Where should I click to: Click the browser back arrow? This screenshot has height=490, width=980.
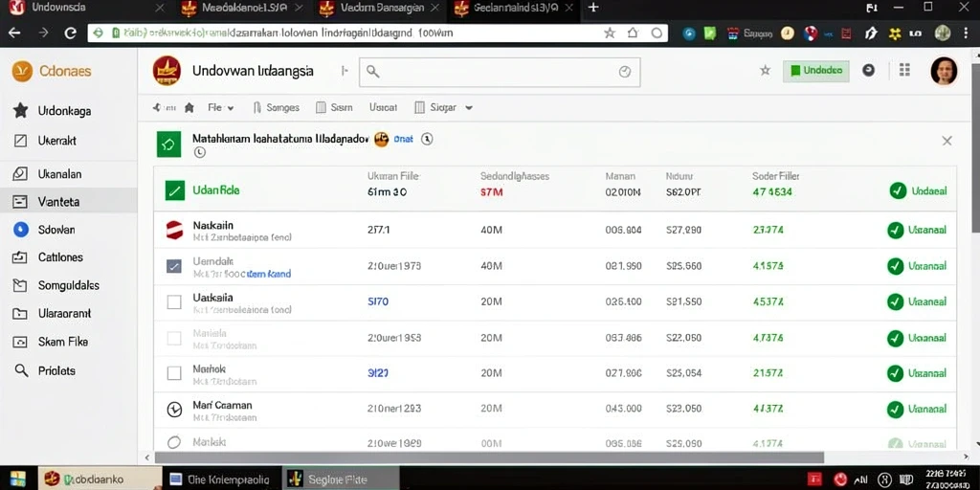pyautogui.click(x=14, y=33)
